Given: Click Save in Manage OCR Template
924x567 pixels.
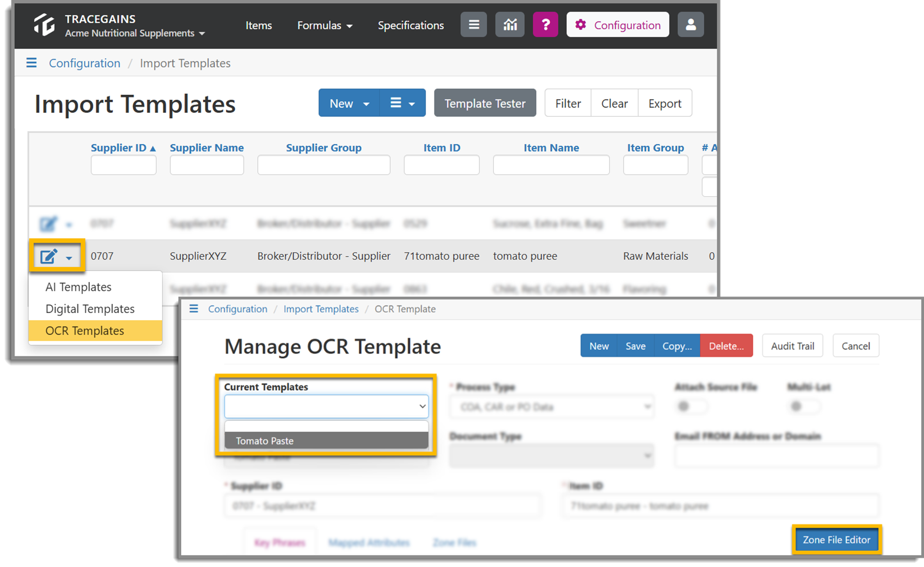Looking at the screenshot, I should (x=635, y=346).
